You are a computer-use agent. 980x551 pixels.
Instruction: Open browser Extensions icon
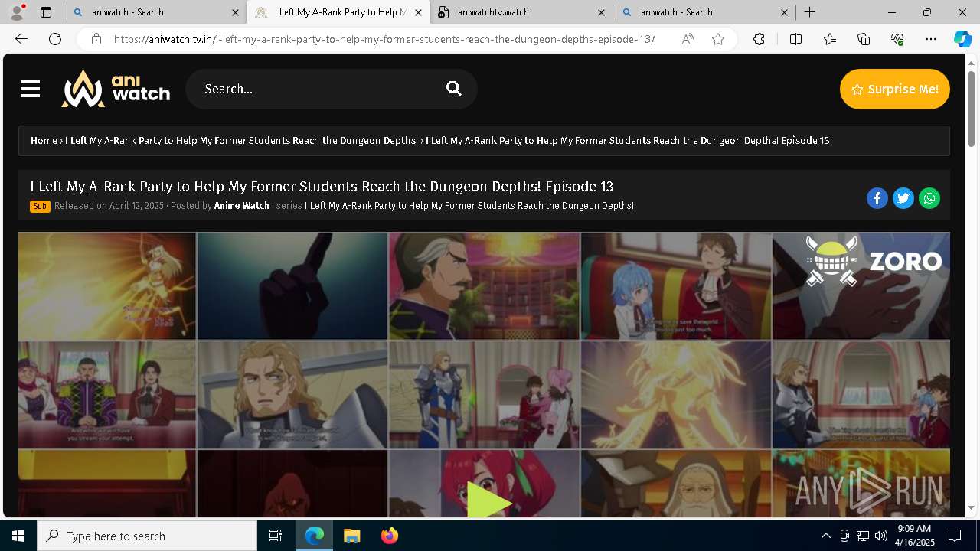pyautogui.click(x=759, y=39)
